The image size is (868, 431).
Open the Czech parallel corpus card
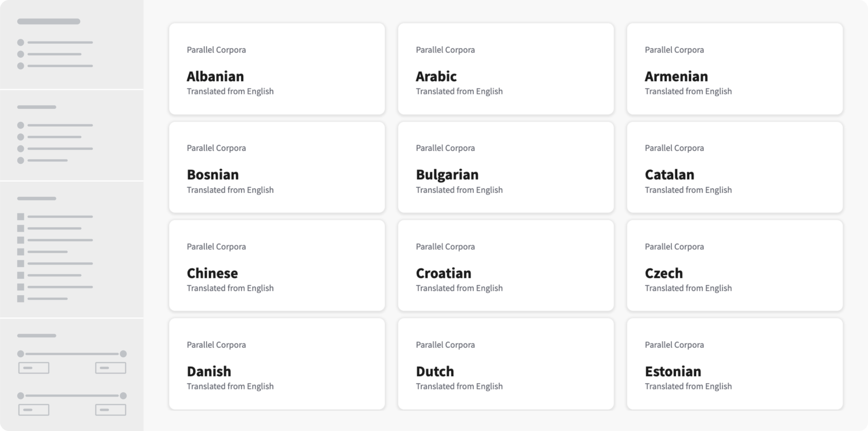coord(735,265)
